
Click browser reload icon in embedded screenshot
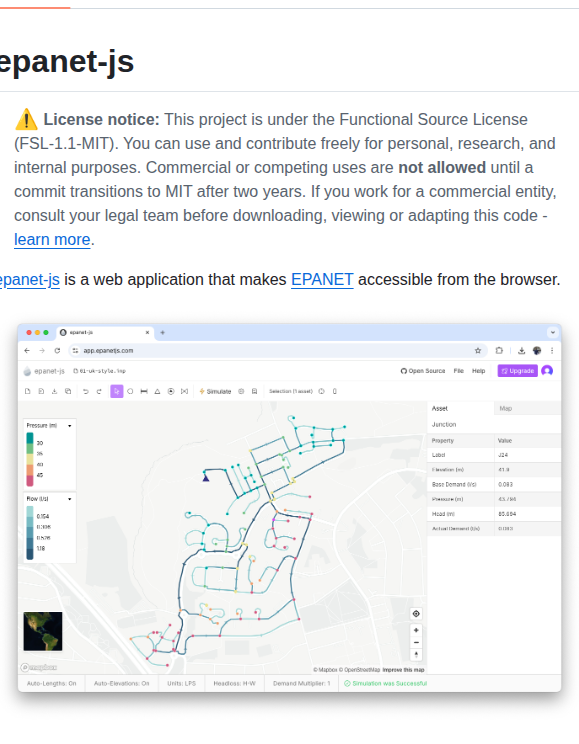click(x=57, y=351)
